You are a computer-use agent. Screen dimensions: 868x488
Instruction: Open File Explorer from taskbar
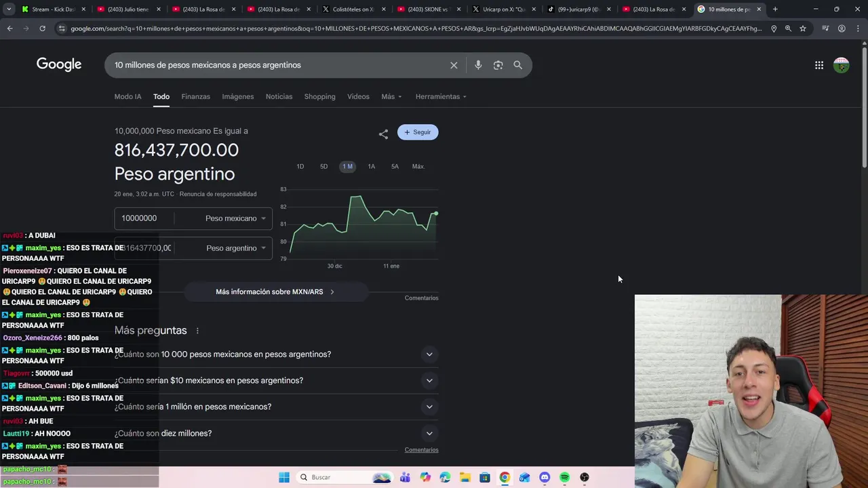tap(465, 477)
